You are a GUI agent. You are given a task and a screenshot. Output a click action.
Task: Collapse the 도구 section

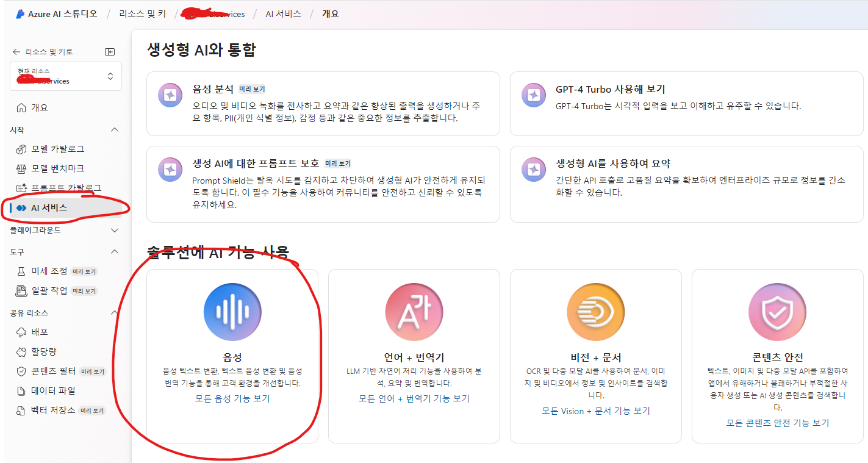tap(114, 251)
